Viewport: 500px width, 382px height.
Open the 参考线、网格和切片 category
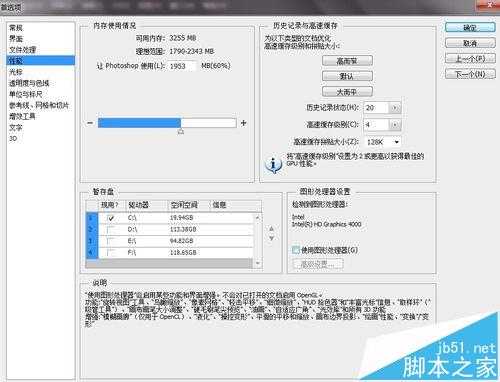[39, 105]
